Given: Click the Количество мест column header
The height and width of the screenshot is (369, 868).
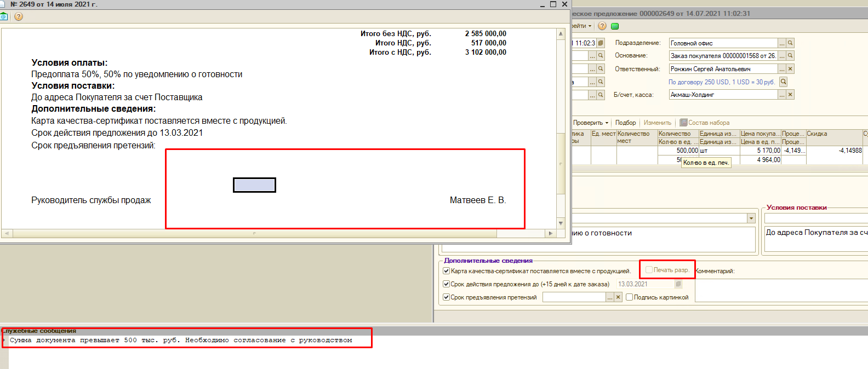Looking at the screenshot, I should coord(637,137).
